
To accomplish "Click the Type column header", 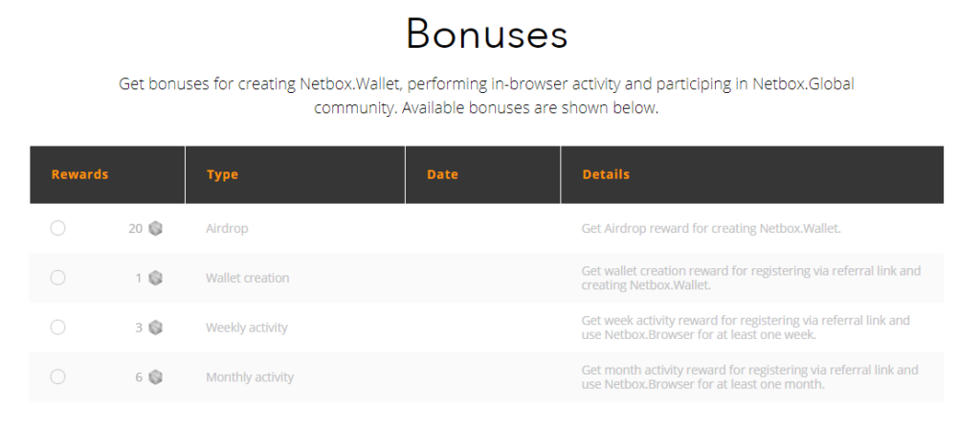I will (x=222, y=174).
